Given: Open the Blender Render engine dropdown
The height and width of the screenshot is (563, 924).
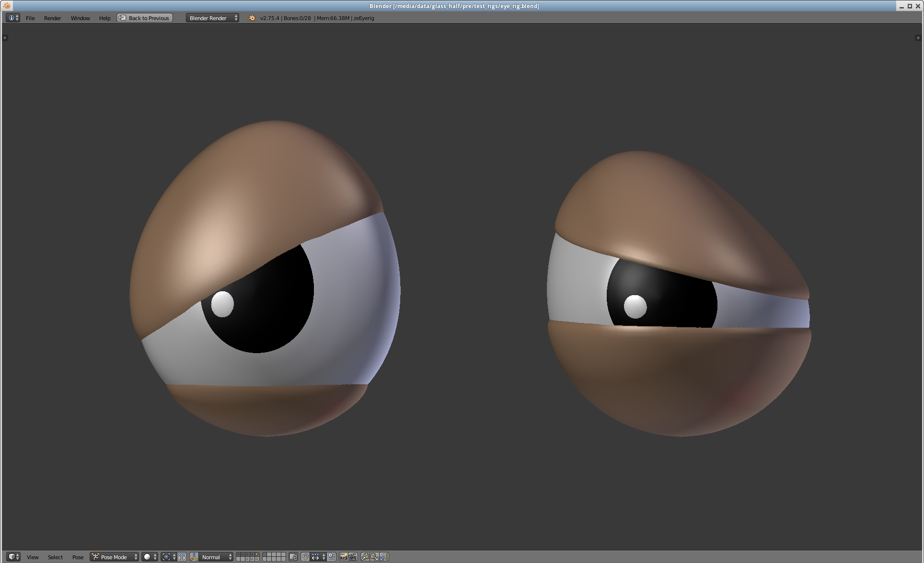Looking at the screenshot, I should (x=212, y=18).
